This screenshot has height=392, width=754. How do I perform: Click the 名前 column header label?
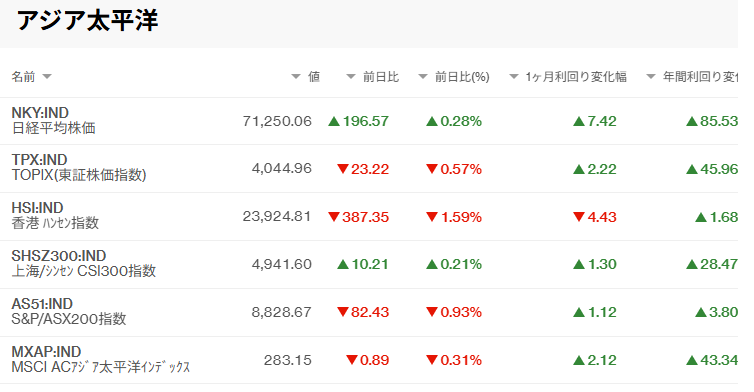coord(23,76)
